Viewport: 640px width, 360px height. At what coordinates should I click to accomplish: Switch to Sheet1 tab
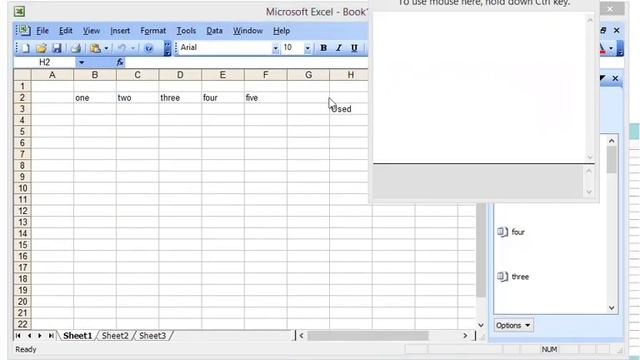pos(78,336)
